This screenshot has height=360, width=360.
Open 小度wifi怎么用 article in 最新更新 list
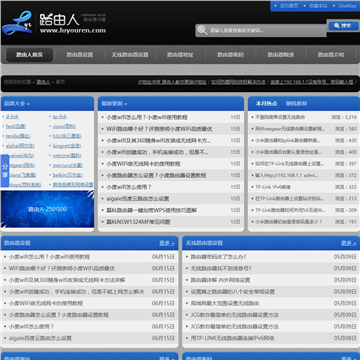pyautogui.click(x=147, y=117)
